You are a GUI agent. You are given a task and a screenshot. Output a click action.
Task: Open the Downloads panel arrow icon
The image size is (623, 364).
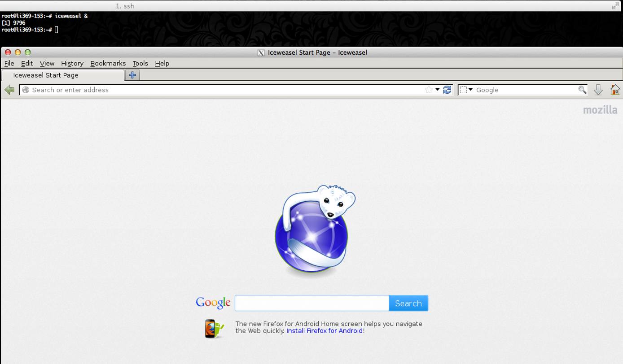(x=598, y=90)
